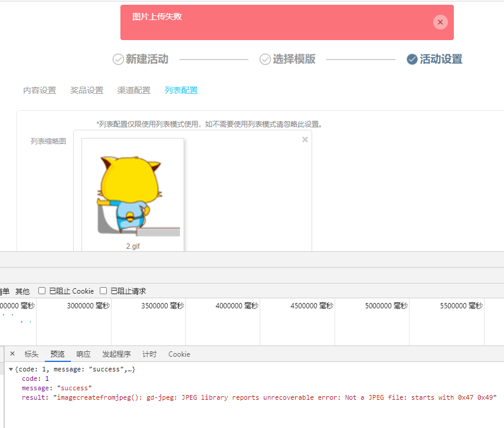504x428 pixels.
Task: Click the 活动设置 step checkmark icon
Action: pyautogui.click(x=412, y=59)
